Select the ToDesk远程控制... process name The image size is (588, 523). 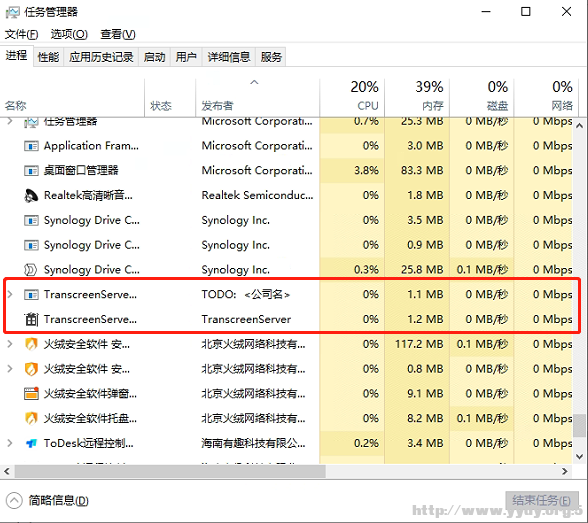[x=88, y=444]
